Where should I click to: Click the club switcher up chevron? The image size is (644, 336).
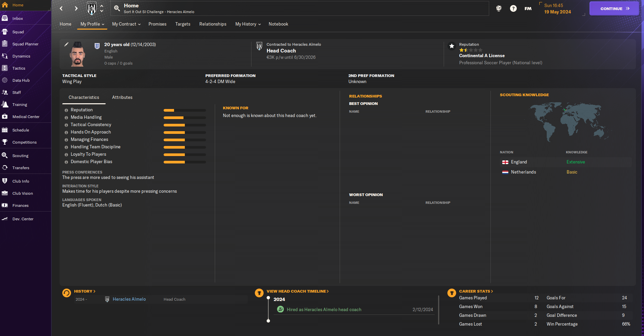click(102, 6)
